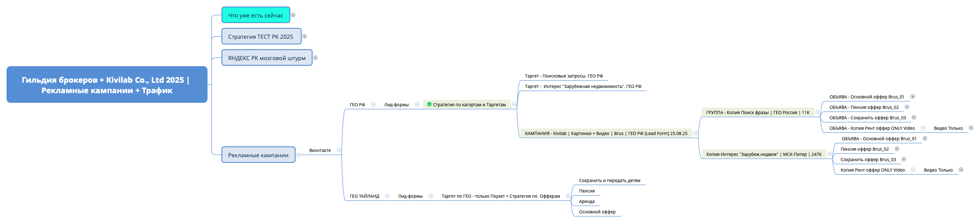The image size is (980, 223).
Task: Select Таргет - Интерес "Зарубежная недвижимость" node
Action: (583, 86)
